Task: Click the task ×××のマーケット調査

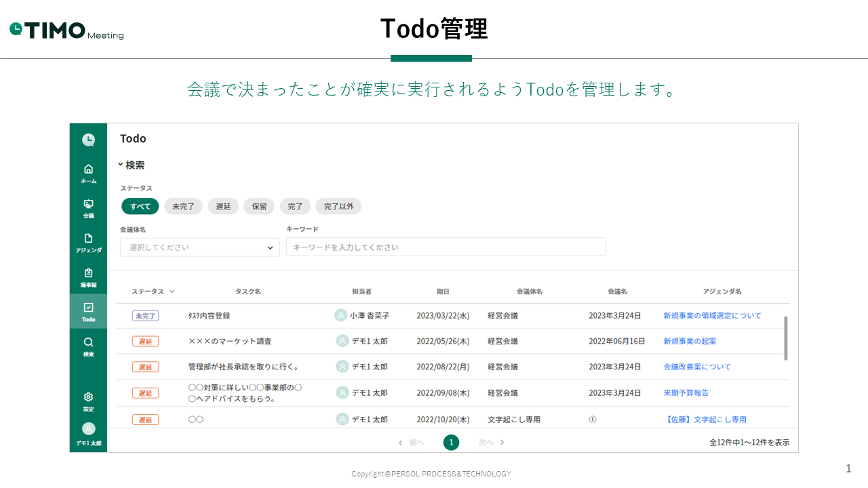Action: 230,341
